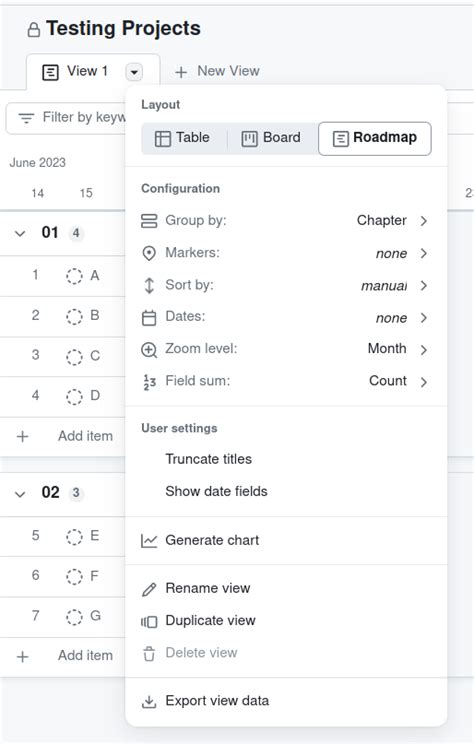This screenshot has height=744, width=474.
Task: Toggle the Show date fields setting
Action: pos(286,491)
